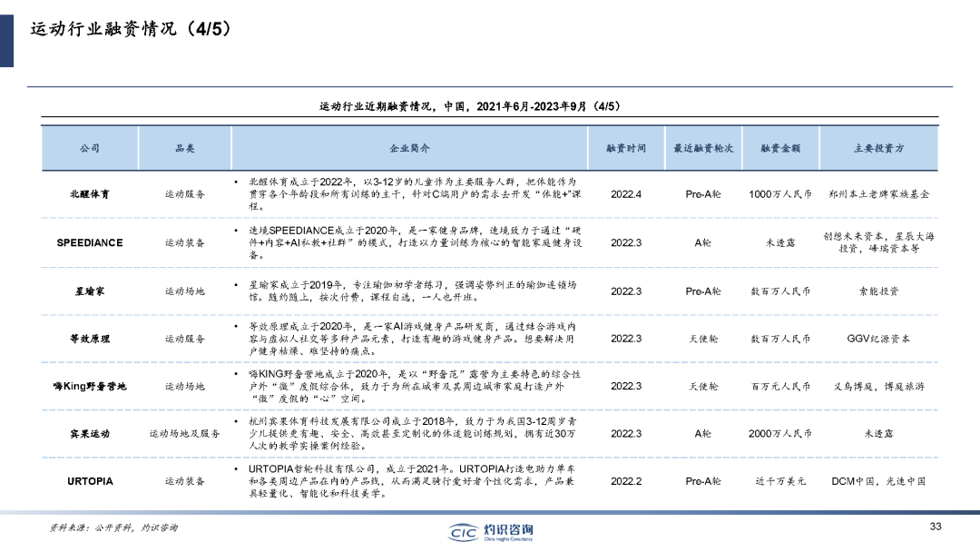This screenshot has width=980, height=552.
Task: Click A轮 round in SPEEDIANCE row
Action: [x=703, y=242]
